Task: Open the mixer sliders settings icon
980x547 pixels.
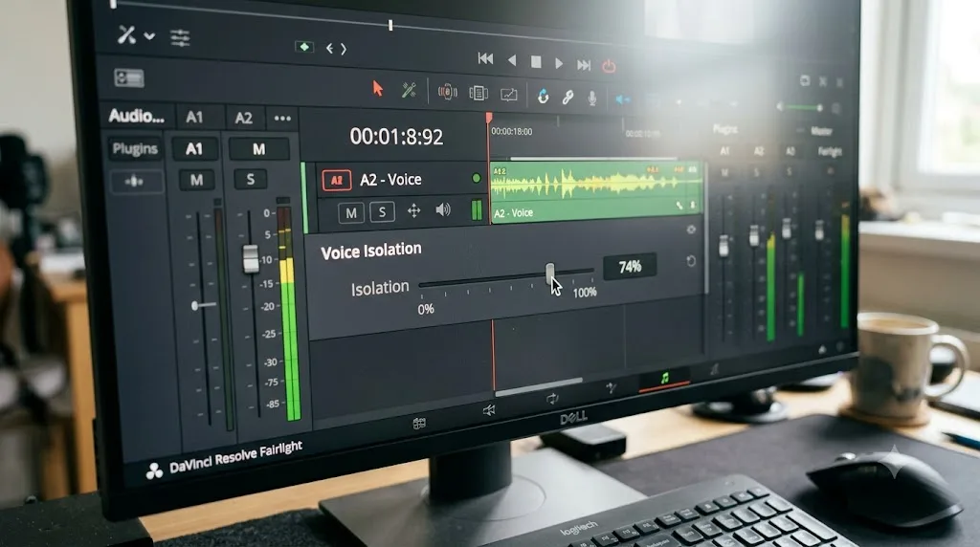Action: pyautogui.click(x=180, y=38)
